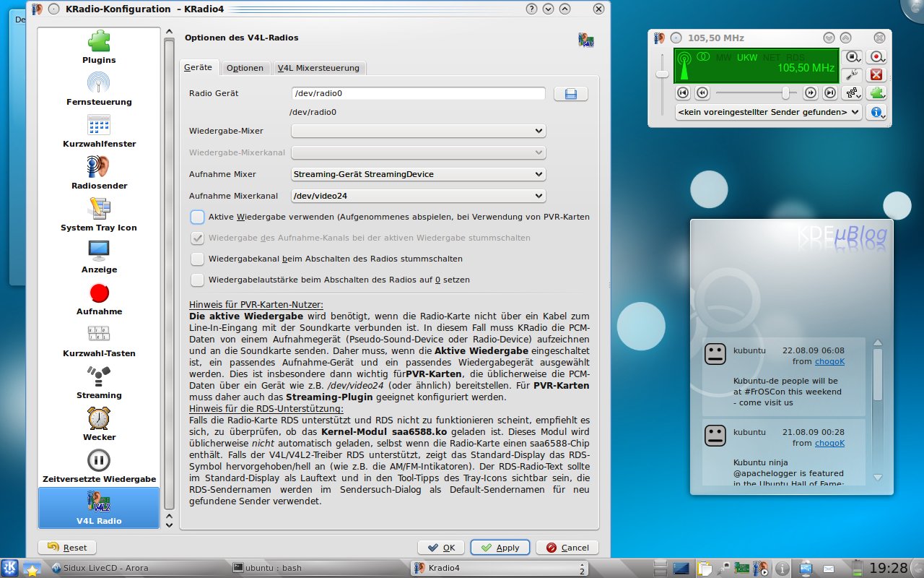
Task: Enable Aktive Wiedergabe verwenden checkbox
Action: coord(197,217)
